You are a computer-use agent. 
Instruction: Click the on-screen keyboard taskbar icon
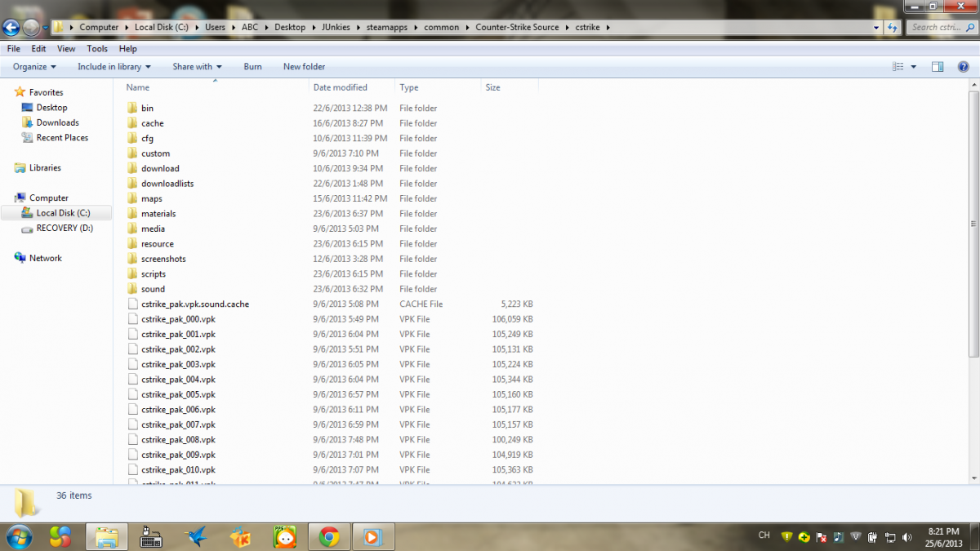point(152,536)
